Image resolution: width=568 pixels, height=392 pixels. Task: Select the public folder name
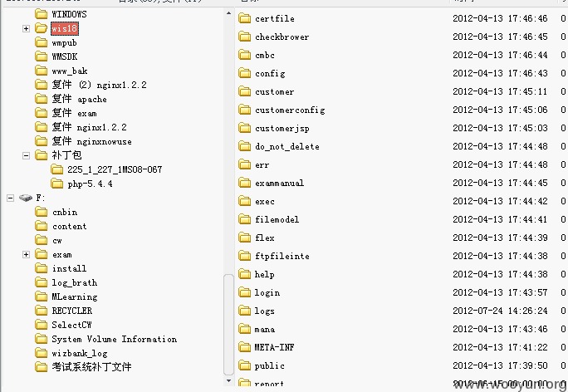270,366
